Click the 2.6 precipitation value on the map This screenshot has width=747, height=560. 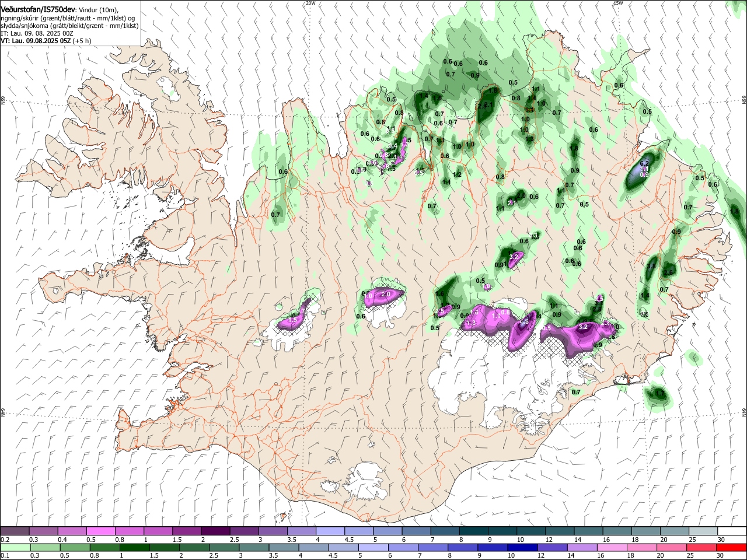(669, 272)
